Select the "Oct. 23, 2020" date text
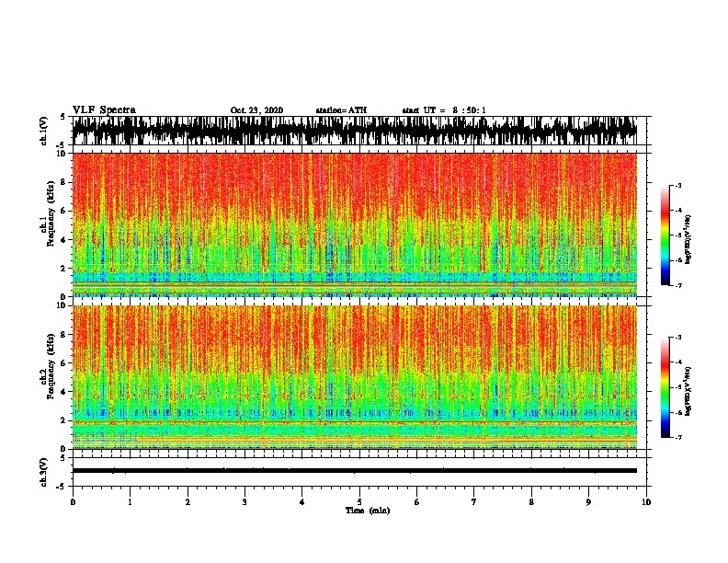 256,110
